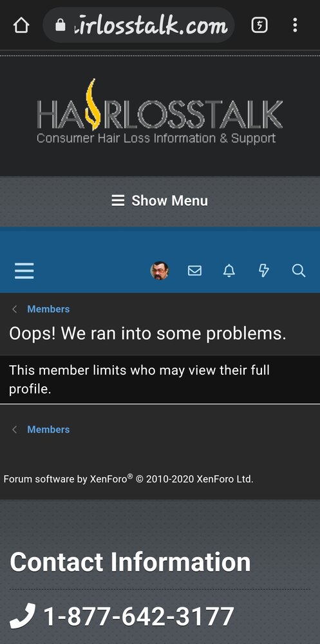Tap the bottom breadcrumb back chevron

[x=15, y=430]
